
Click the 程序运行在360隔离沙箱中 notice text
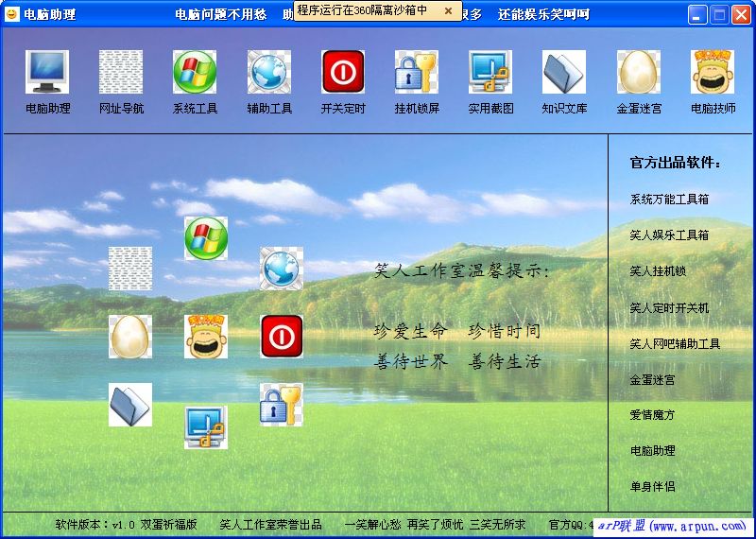pos(362,10)
